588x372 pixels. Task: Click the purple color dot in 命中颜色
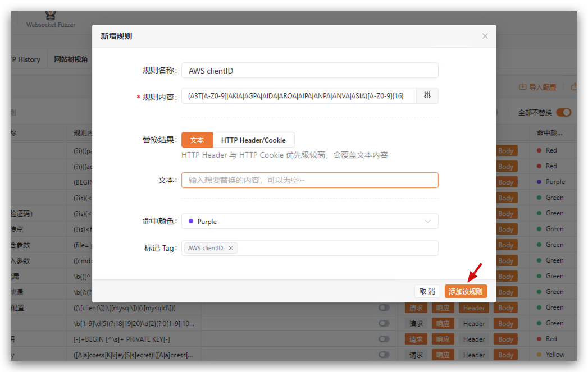click(x=191, y=222)
